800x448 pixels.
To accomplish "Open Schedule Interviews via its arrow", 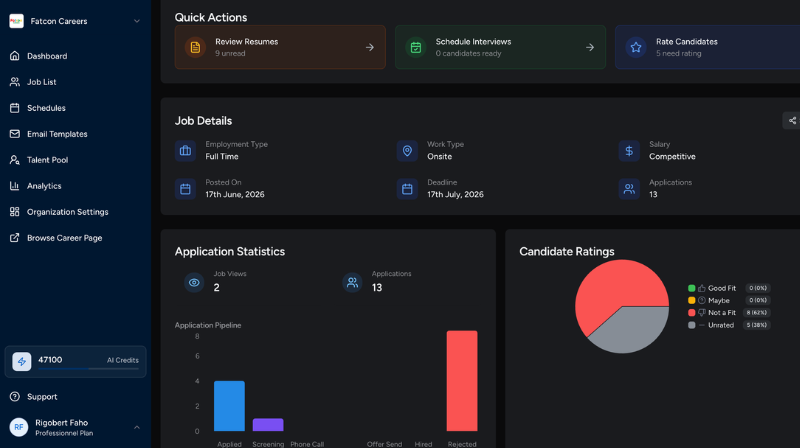I will click(590, 47).
